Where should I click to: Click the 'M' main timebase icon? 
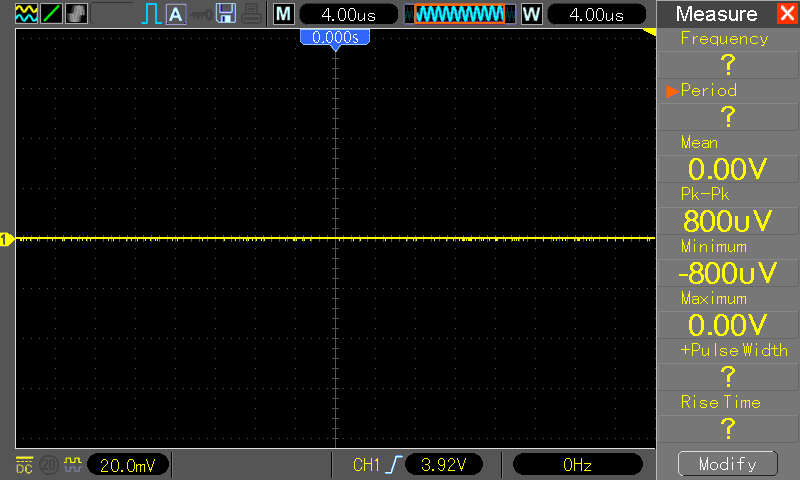(x=283, y=14)
